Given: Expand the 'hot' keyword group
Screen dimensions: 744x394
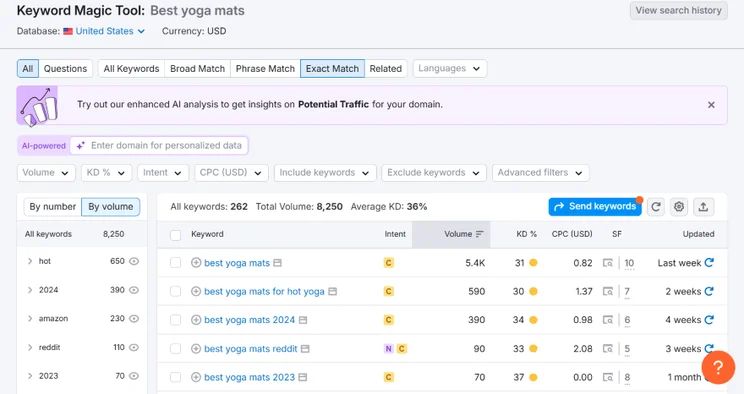Looking at the screenshot, I should [30, 261].
